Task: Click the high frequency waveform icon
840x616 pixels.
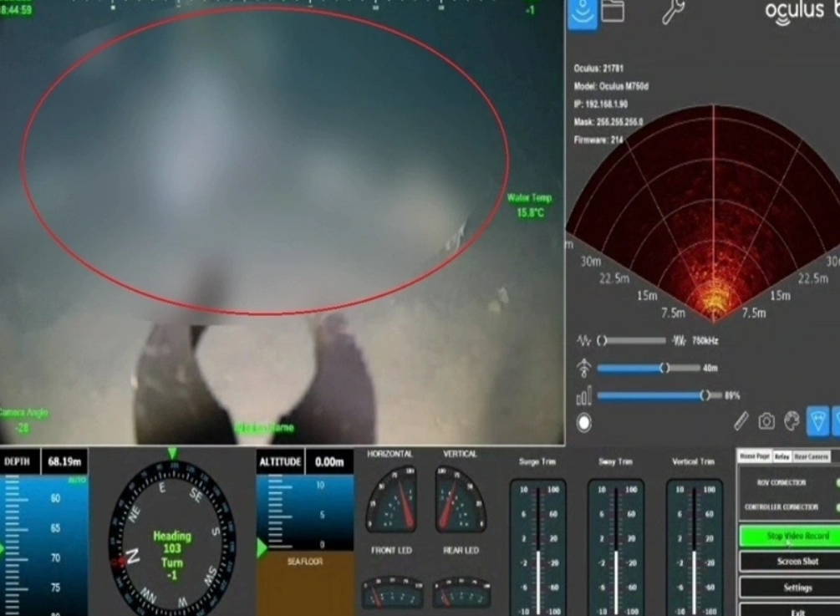Action: coord(679,340)
